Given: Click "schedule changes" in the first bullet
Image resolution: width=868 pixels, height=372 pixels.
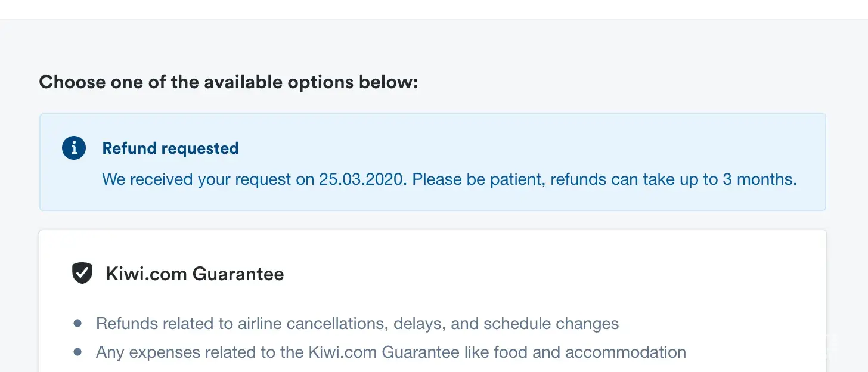Looking at the screenshot, I should click(551, 324).
